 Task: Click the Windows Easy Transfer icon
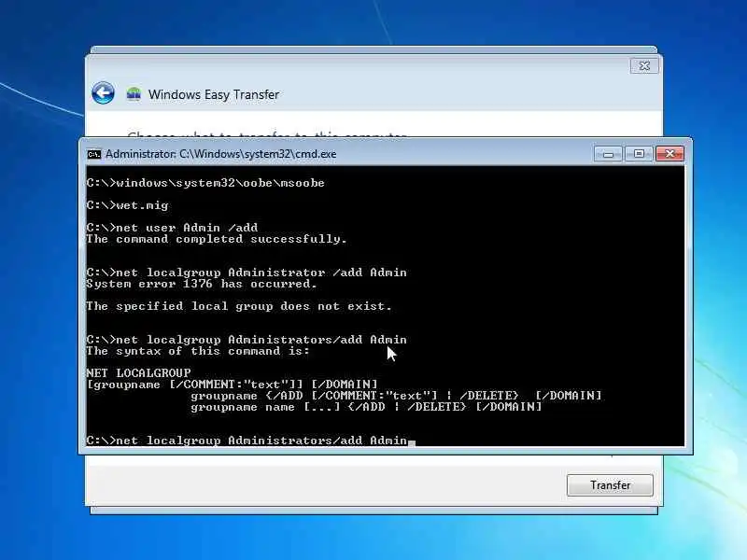134,94
